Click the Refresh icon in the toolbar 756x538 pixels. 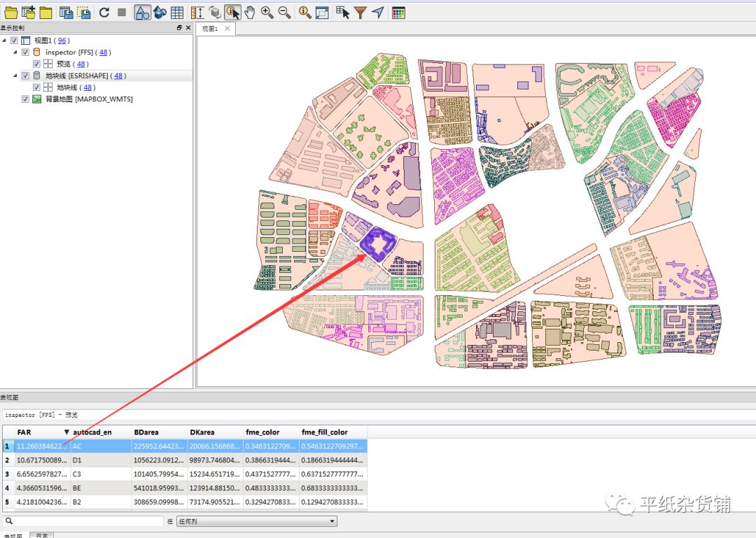104,12
